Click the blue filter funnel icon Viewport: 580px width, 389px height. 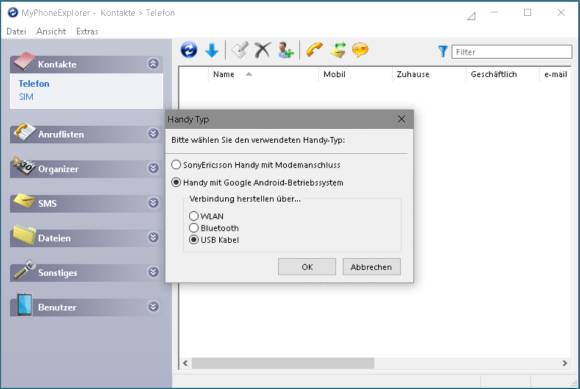point(443,51)
